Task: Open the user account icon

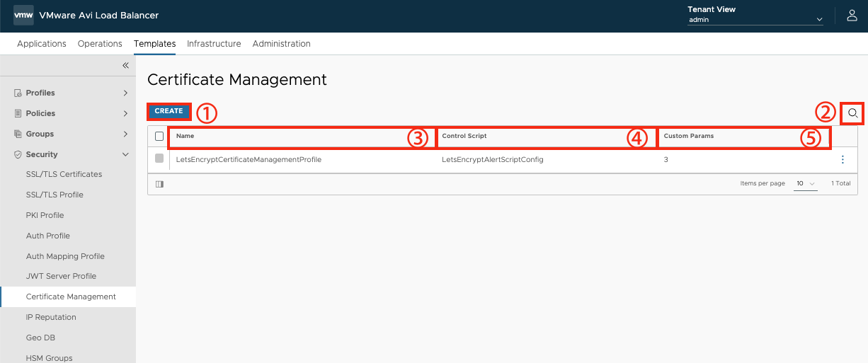Action: 852,16
